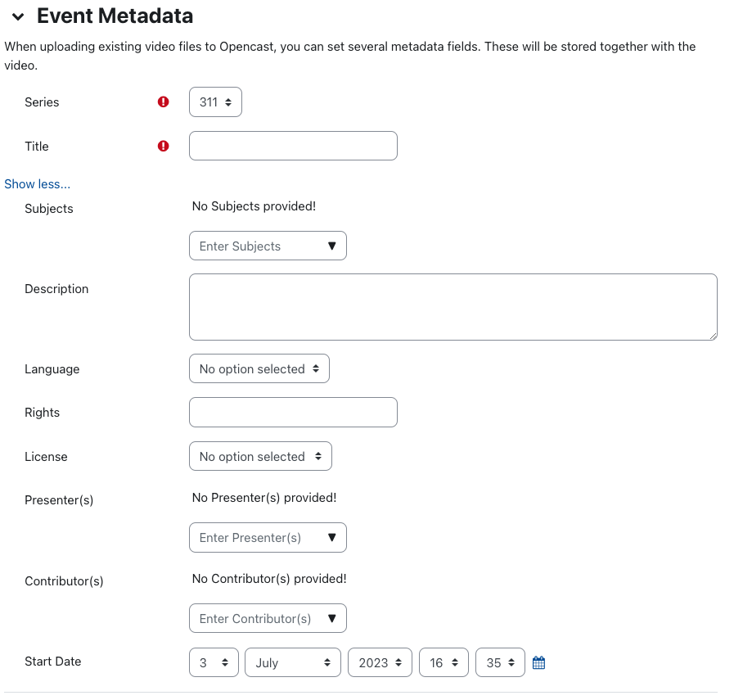Open the calendar date picker icon
The width and height of the screenshot is (743, 700).
pos(538,662)
